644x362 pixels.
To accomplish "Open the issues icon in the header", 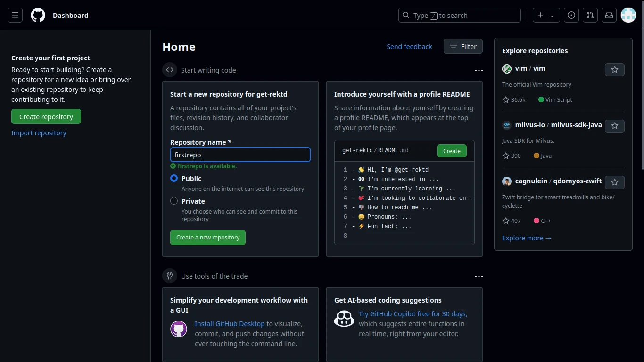I will [x=571, y=15].
